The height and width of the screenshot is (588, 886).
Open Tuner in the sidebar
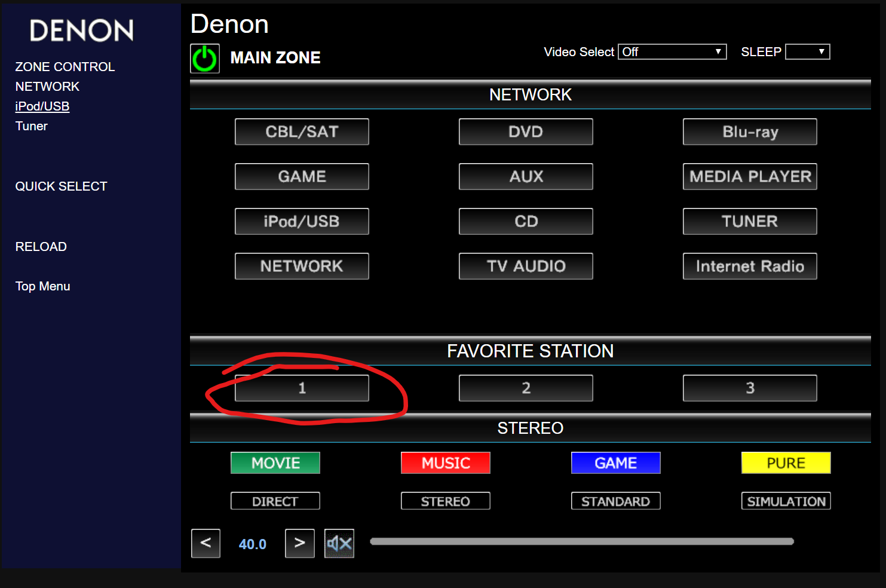pos(31,126)
